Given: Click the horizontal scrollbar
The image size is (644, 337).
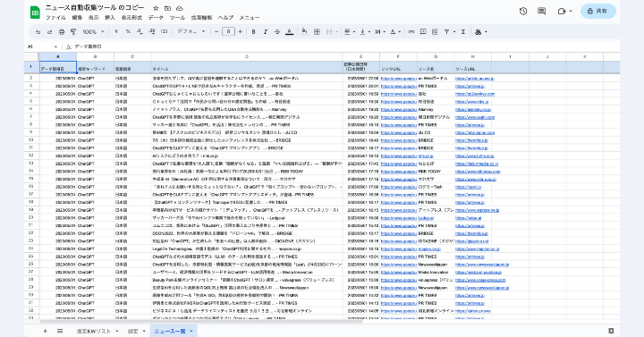Looking at the screenshot, I should tap(201, 322).
